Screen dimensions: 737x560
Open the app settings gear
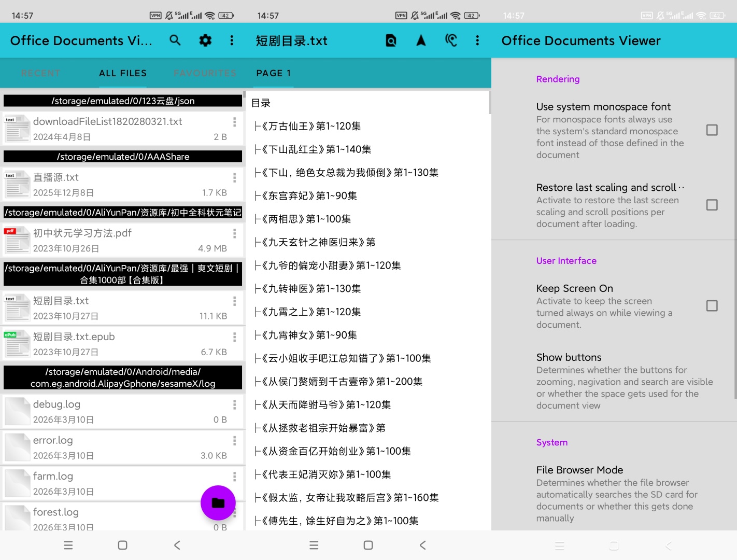[x=205, y=40]
